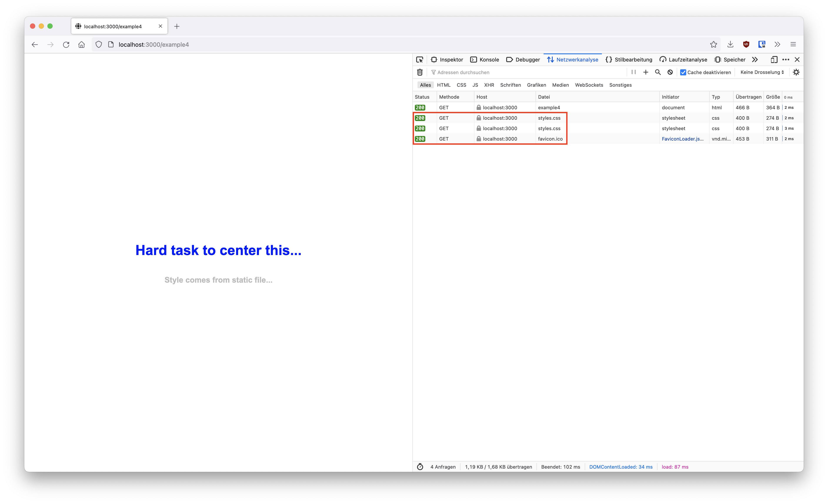Open network settings gear icon
The width and height of the screenshot is (828, 504).
pyautogui.click(x=796, y=72)
